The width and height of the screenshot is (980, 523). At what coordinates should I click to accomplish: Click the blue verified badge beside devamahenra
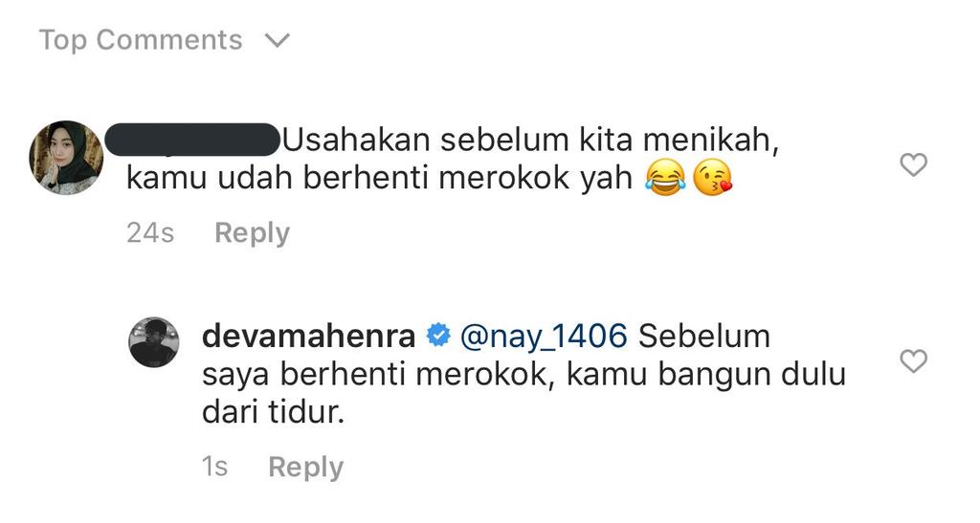click(438, 336)
